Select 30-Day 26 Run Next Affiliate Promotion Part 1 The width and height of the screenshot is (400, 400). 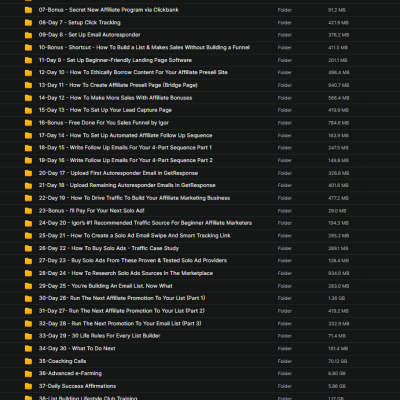122,299
